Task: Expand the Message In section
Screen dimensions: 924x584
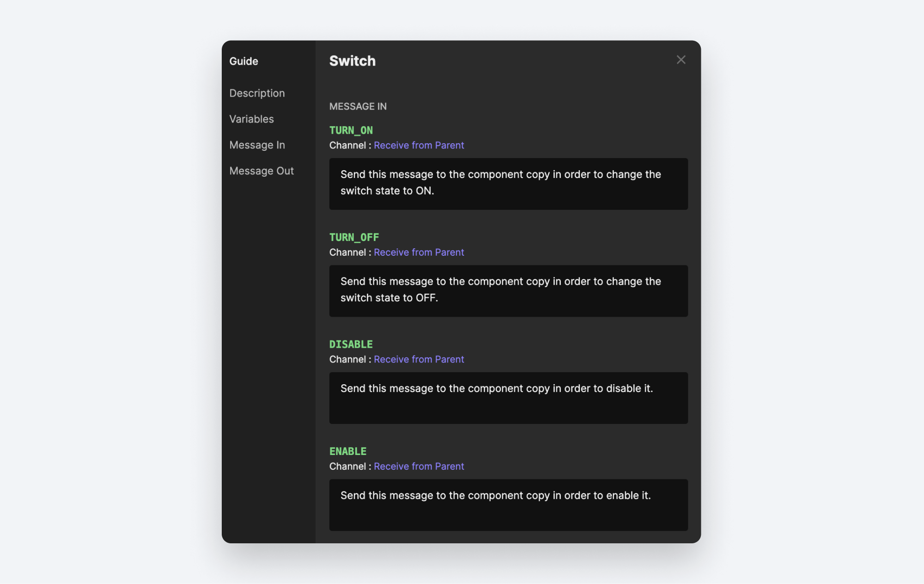Action: click(x=257, y=144)
